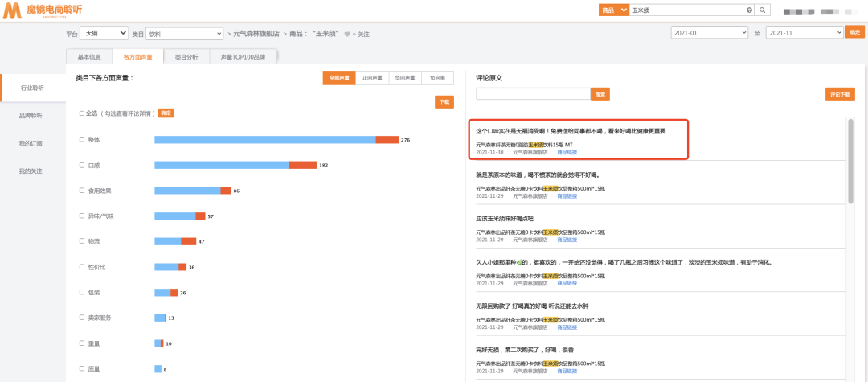Click the review text 应该玉米须味好喝点吧
The width and height of the screenshot is (868, 382).
pos(505,219)
